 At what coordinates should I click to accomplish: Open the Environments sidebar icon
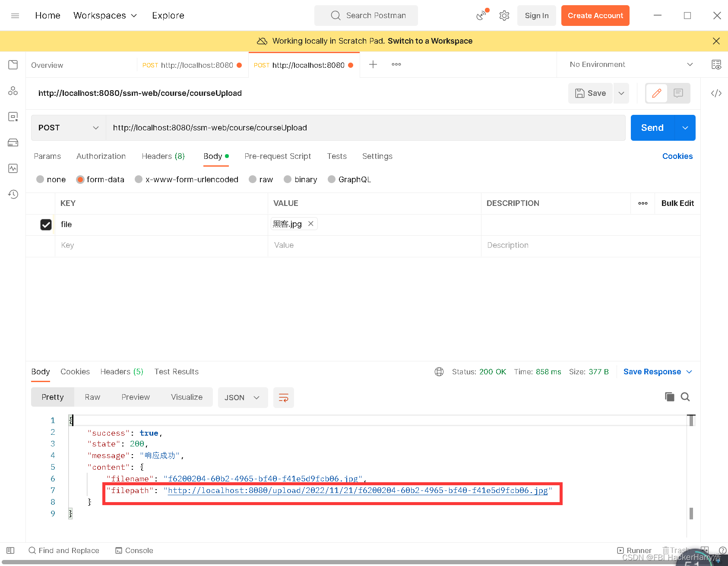[x=13, y=117]
